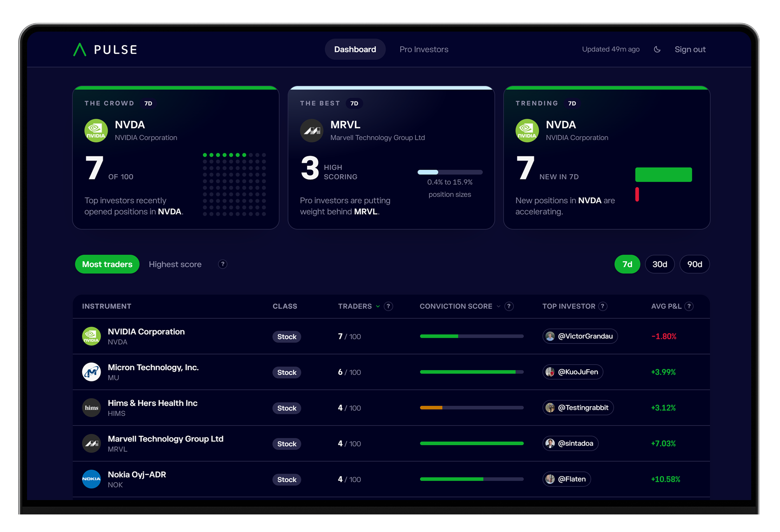Select the Highest score filter
The width and height of the screenshot is (780, 532).
tap(175, 264)
